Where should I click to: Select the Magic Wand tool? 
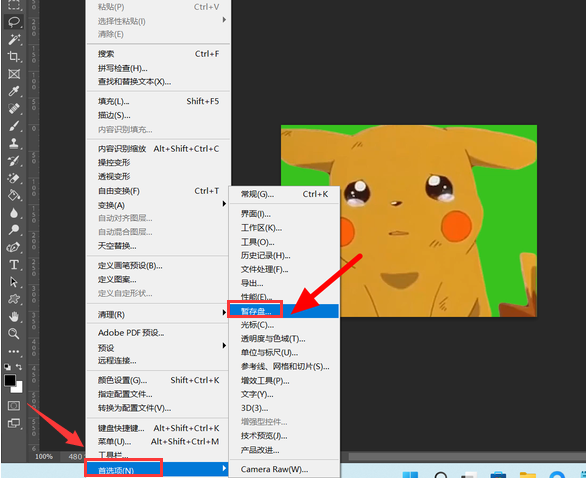(x=14, y=39)
